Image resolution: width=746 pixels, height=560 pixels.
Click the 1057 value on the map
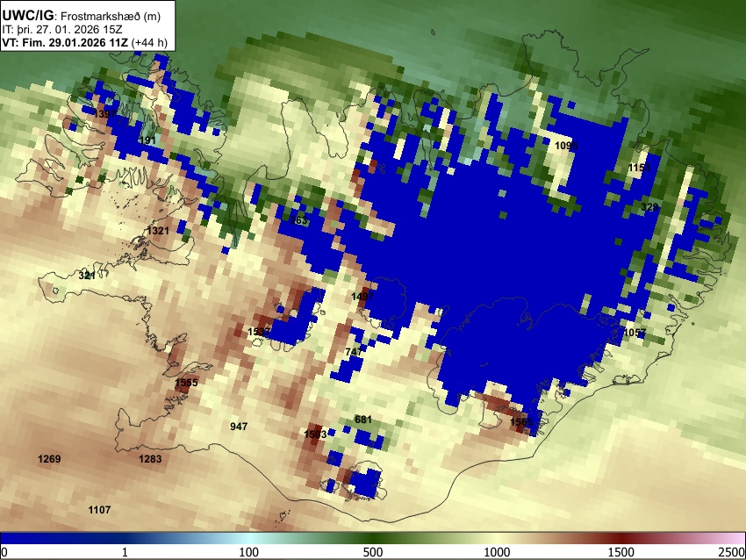[x=635, y=333]
